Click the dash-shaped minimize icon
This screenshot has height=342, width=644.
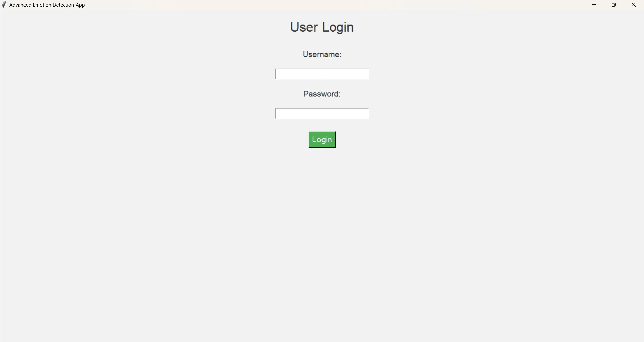pyautogui.click(x=594, y=5)
